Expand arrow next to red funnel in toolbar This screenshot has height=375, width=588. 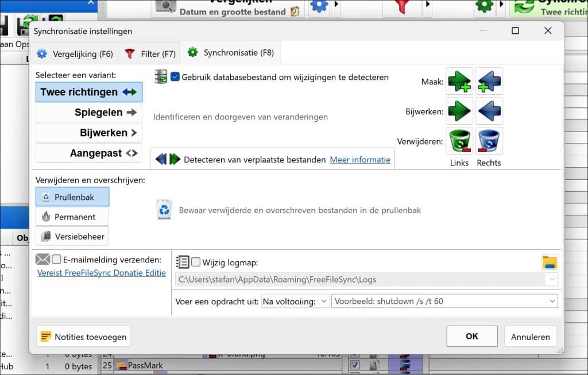coord(428,5)
